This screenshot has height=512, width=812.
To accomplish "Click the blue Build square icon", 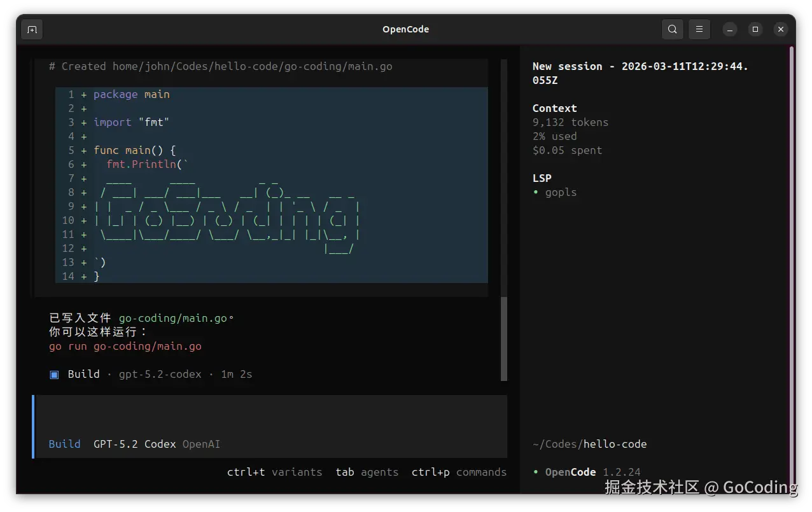I will pos(54,374).
